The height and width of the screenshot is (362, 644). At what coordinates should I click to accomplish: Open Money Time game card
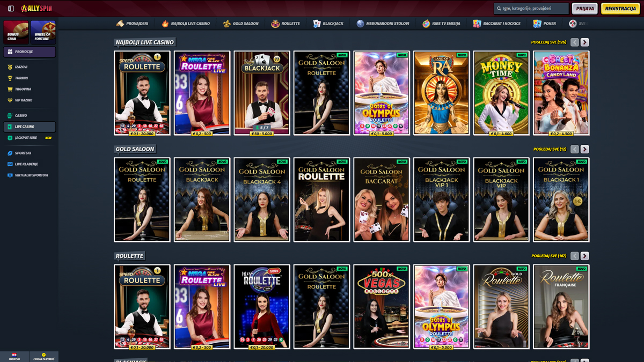click(501, 93)
